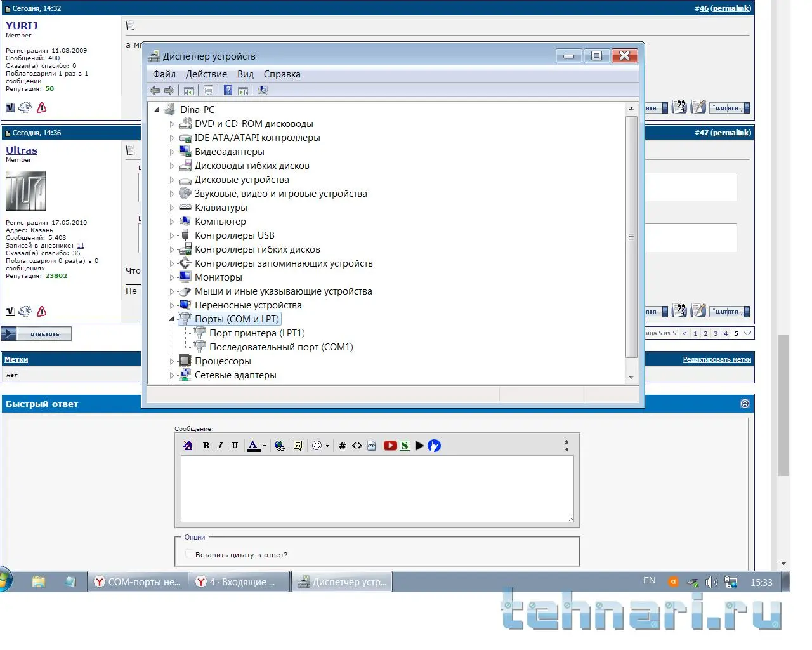This screenshot has width=812, height=650.
Task: Click the red warning triangle under YURIJ post
Action: [42, 107]
